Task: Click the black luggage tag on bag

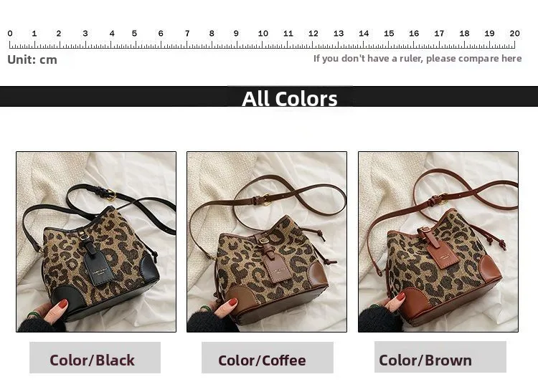Action: coord(98,265)
